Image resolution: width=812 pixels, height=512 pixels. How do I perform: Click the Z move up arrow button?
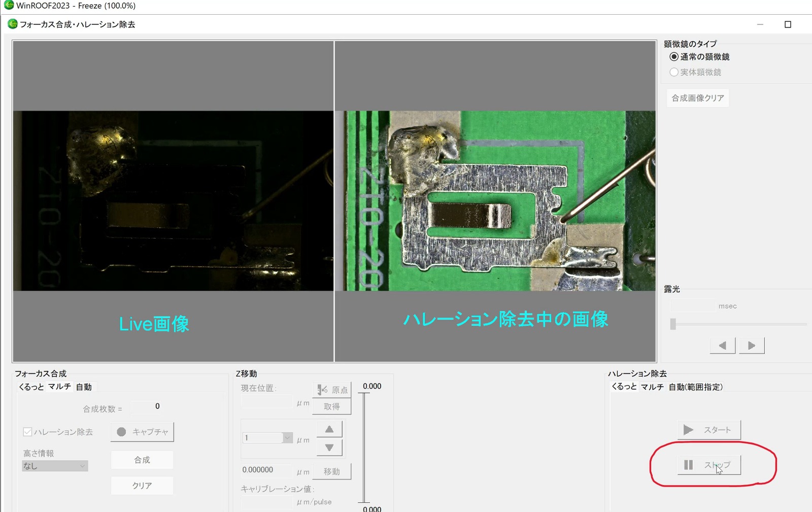click(329, 429)
